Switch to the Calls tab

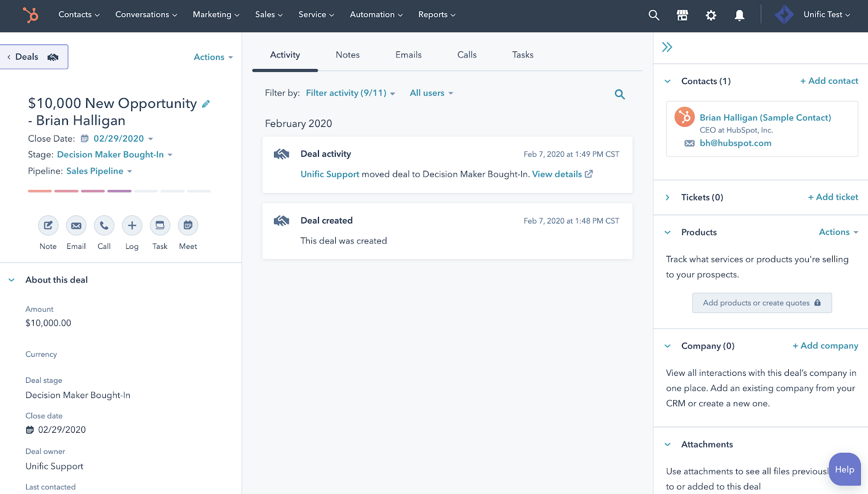467,55
